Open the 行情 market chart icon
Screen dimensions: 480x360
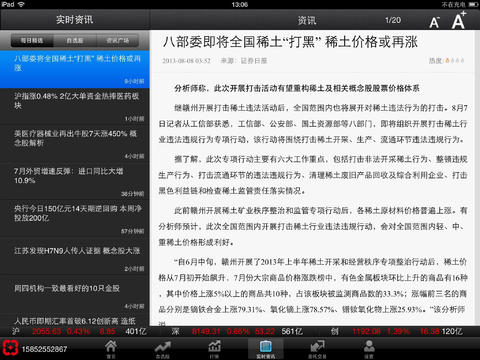click(214, 349)
